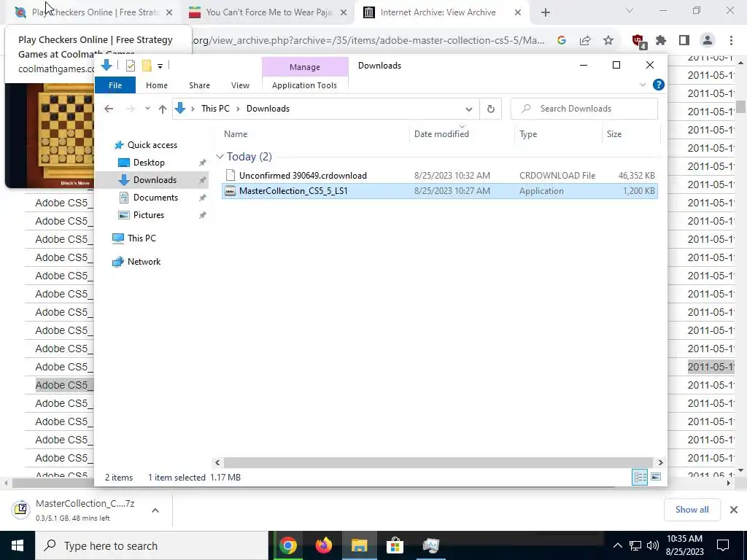This screenshot has width=747, height=560.
Task: Select the Unconfirmed 390649.crdownload file
Action: coord(440,175)
